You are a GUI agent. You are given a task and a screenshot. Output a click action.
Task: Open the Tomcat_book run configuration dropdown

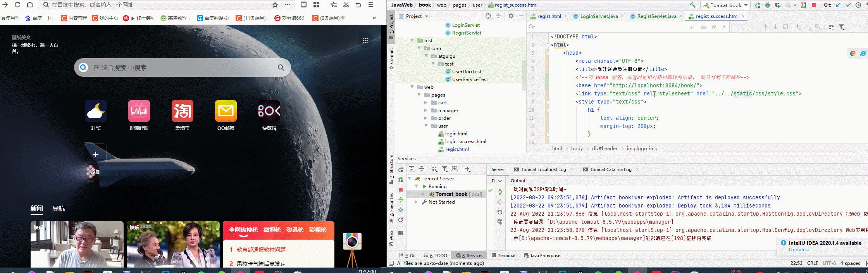[x=725, y=5]
